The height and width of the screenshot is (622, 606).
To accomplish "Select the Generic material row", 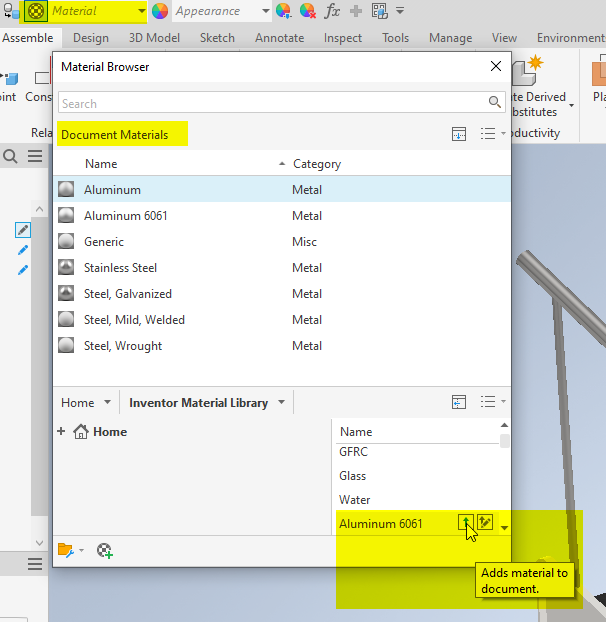I will [282, 242].
